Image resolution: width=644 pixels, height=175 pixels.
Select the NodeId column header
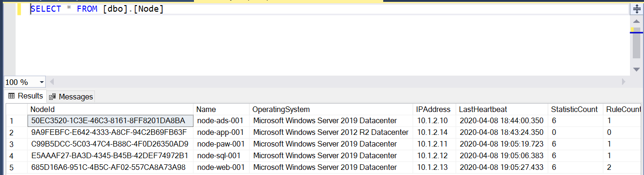tap(110, 109)
